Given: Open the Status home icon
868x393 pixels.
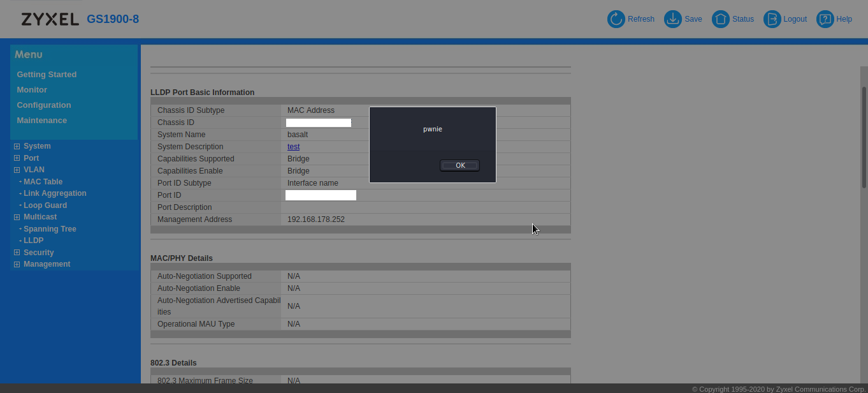Looking at the screenshot, I should (721, 19).
